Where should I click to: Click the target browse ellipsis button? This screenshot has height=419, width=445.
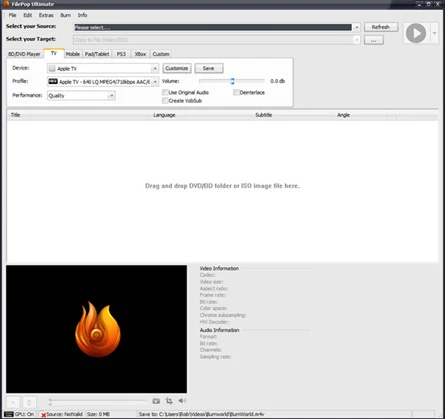point(373,40)
